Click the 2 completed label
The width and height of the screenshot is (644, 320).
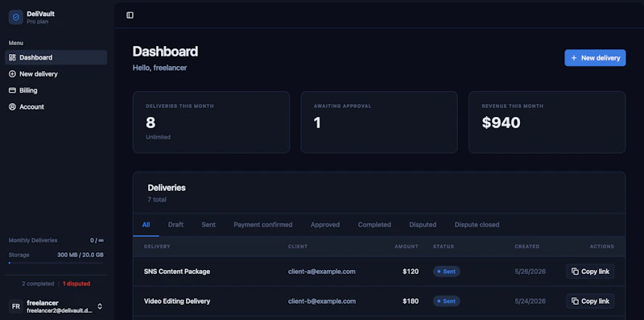[38, 284]
